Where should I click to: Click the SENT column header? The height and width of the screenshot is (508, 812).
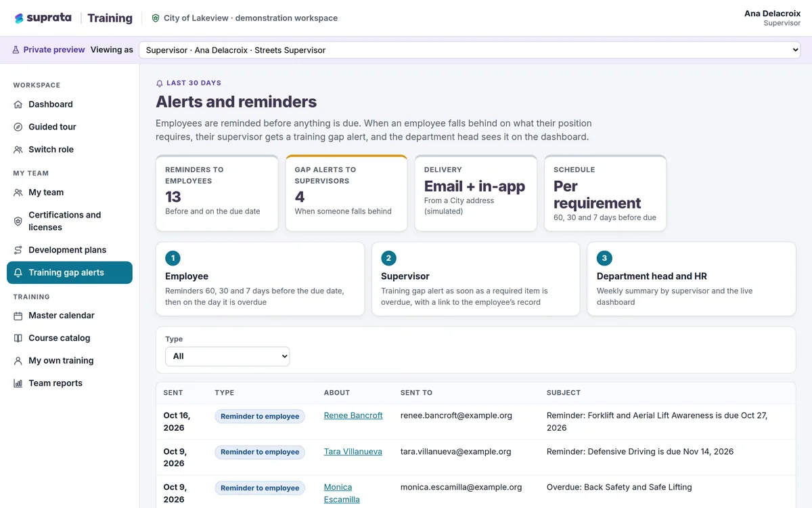coord(173,393)
